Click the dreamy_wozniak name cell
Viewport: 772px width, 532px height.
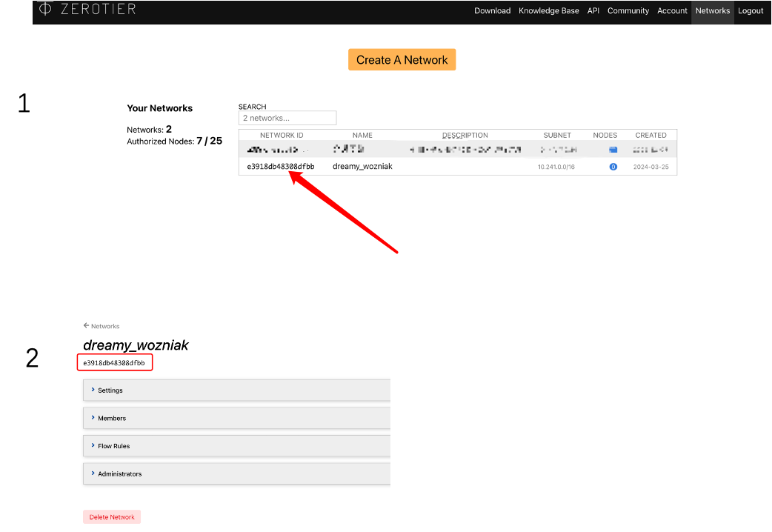[x=362, y=167]
